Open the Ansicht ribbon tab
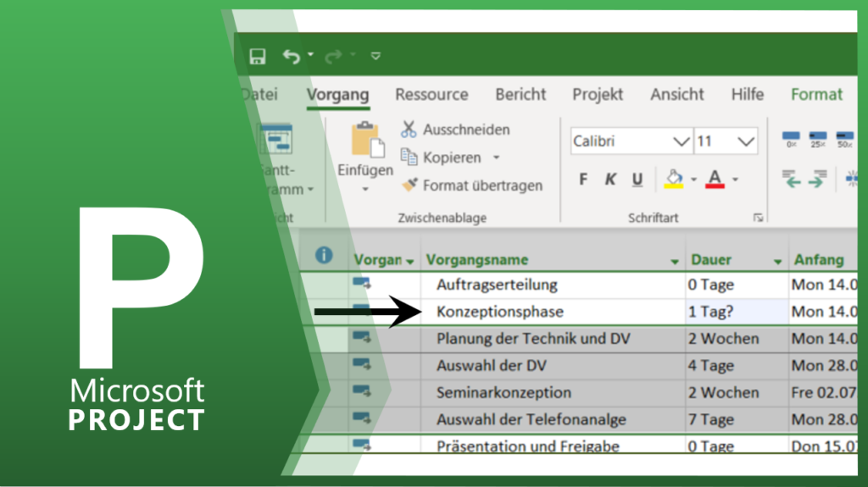 tap(677, 95)
